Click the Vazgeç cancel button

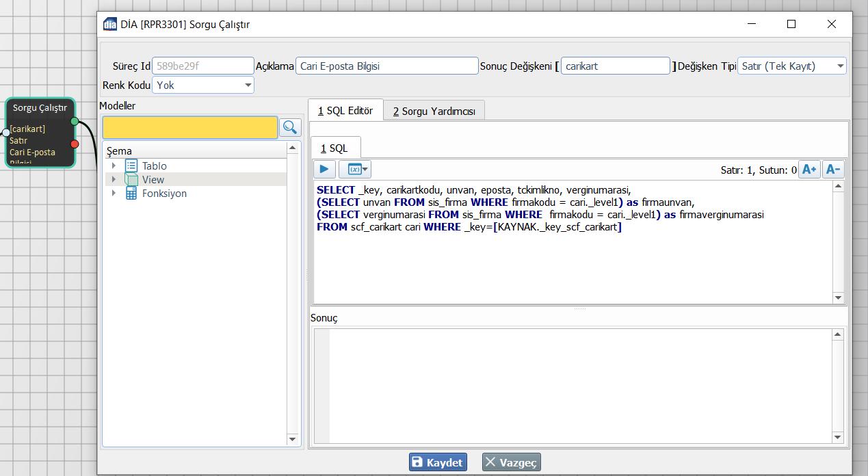tap(511, 462)
